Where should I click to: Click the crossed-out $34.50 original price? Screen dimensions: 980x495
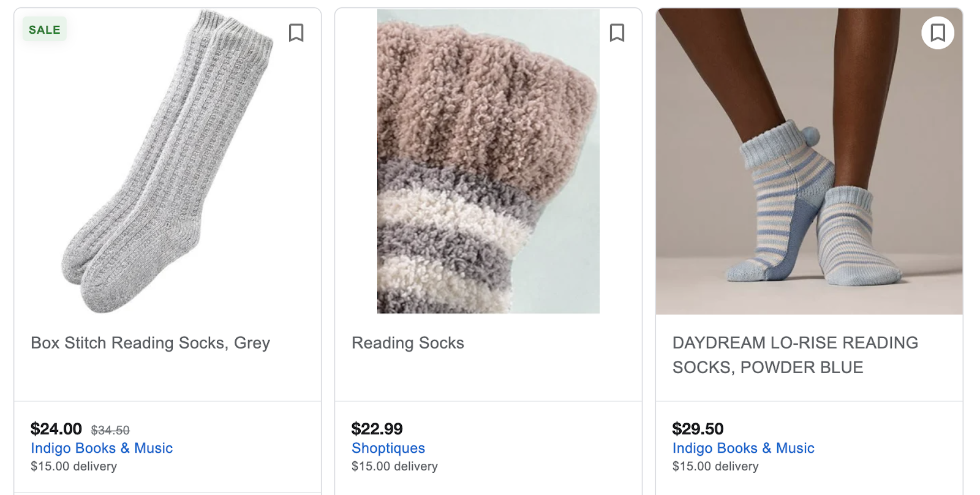[110, 430]
